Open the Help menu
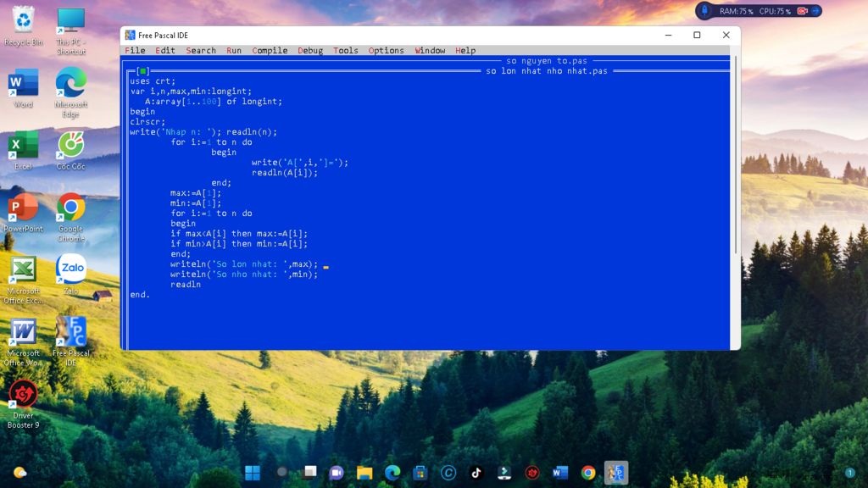 pyautogui.click(x=465, y=50)
